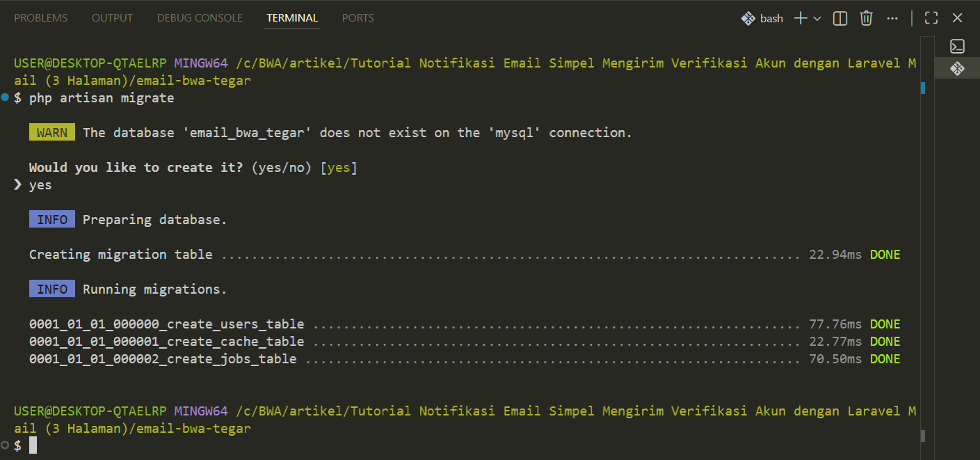Open the OUTPUT tab

112,18
